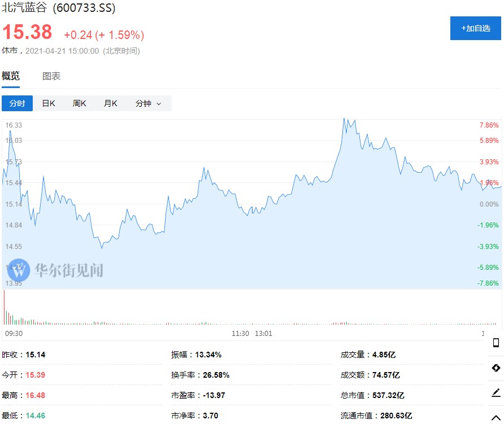Click the 换手率 26.58% value
Viewport: 504px width, 424px height.
(x=216, y=375)
